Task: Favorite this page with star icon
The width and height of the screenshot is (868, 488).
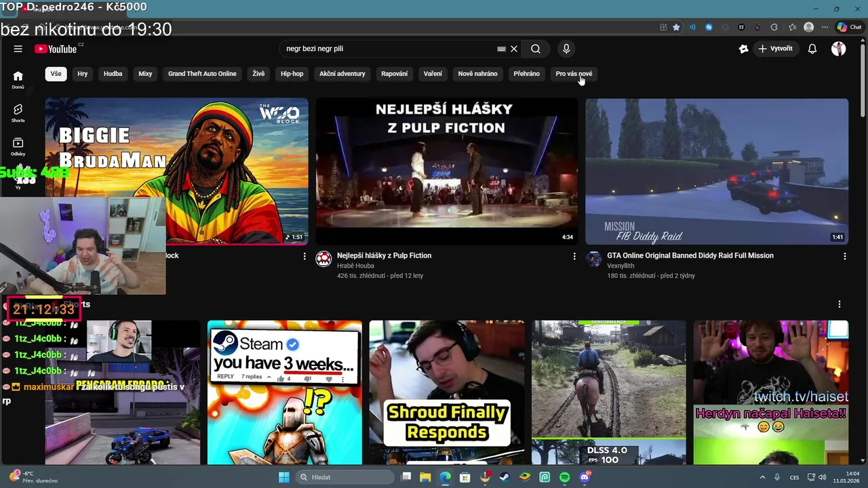Action: [676, 27]
